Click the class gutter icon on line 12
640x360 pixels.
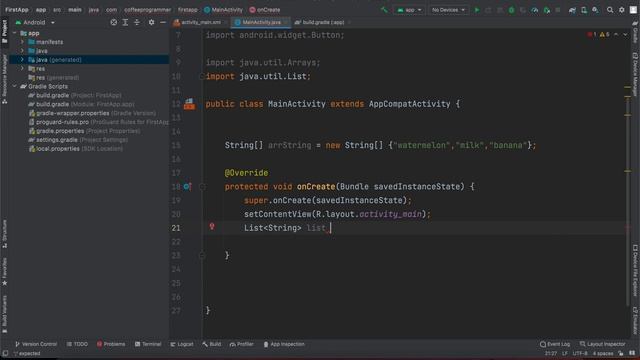coord(189,104)
